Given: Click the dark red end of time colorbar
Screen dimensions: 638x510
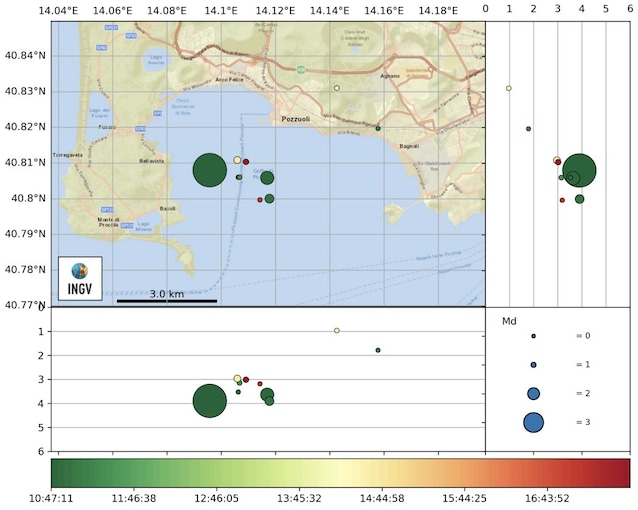Looking at the screenshot, I should (x=624, y=472).
